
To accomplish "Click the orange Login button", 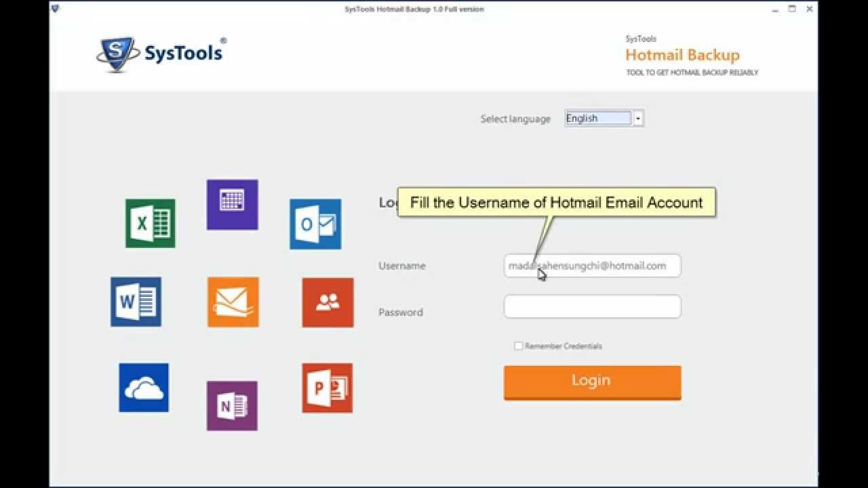I will point(592,382).
